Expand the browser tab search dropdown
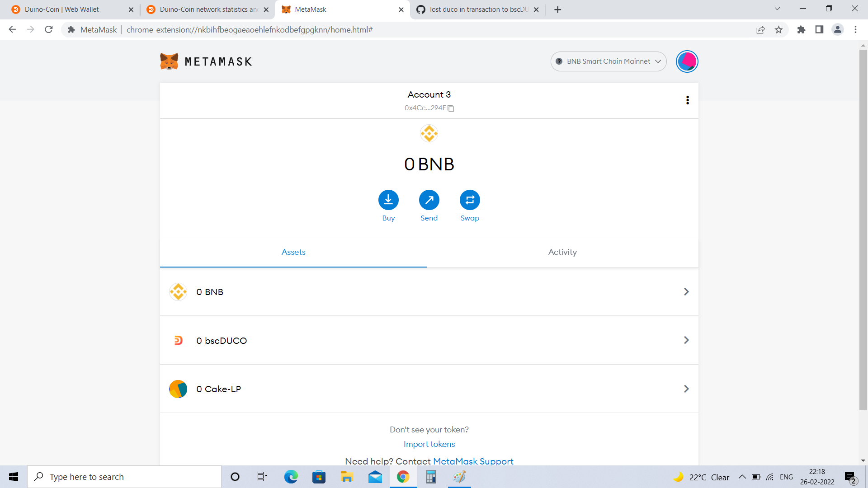Screen dimensions: 868x488 pos(777,9)
